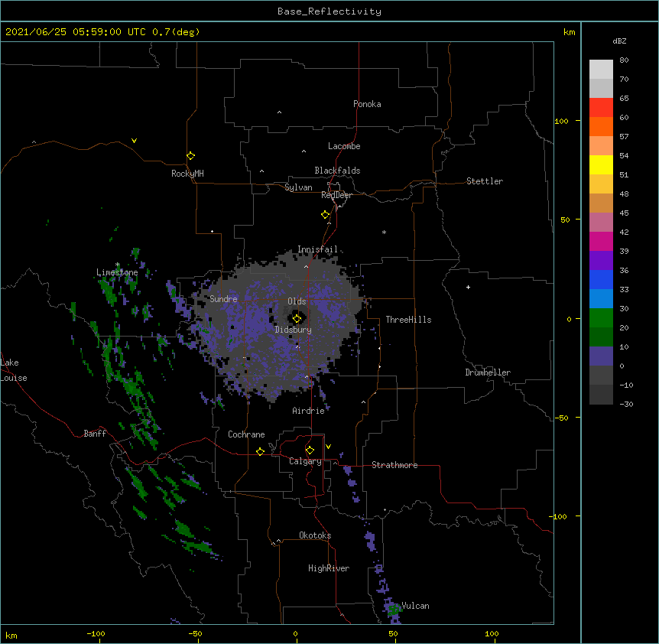
Task: Click the -50 tick on bottom axis
Action: pyautogui.click(x=195, y=633)
